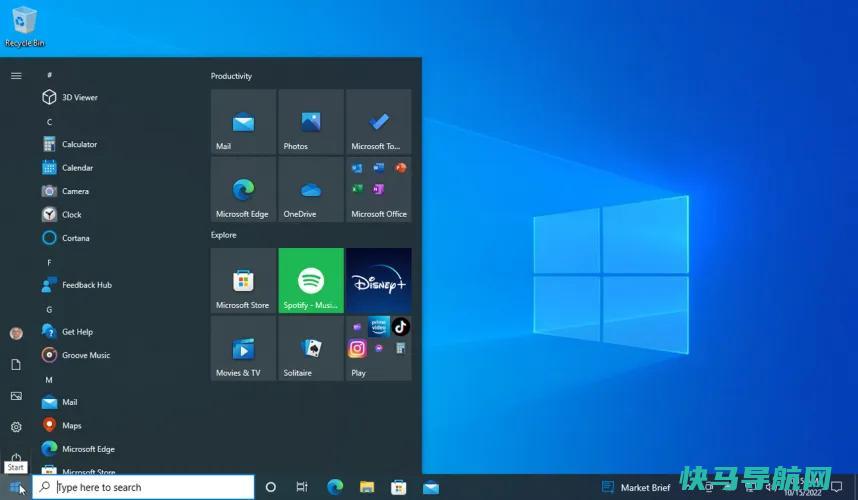Focus the Type here to search box

pos(143,487)
